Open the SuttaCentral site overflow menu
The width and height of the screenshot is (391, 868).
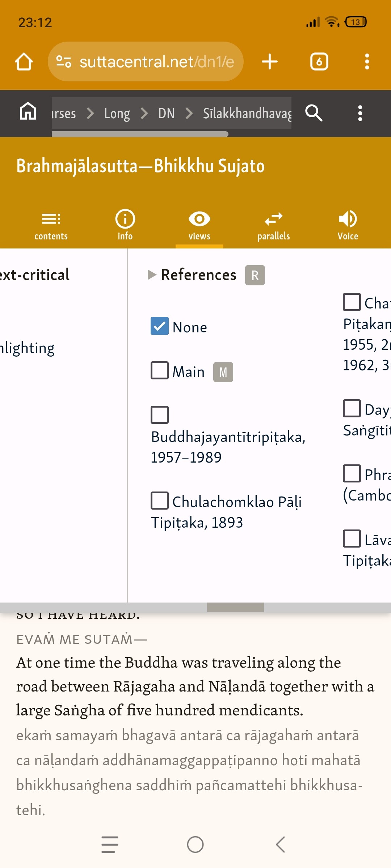coord(360,113)
